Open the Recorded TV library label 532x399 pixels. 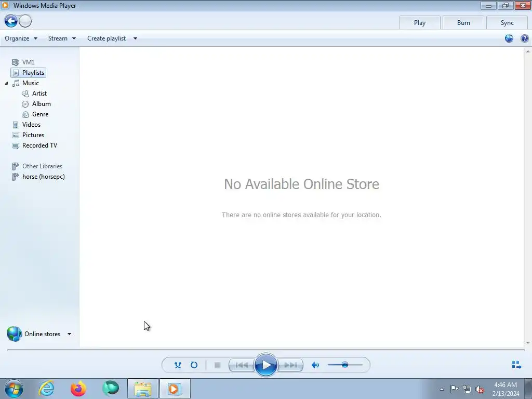(39, 145)
